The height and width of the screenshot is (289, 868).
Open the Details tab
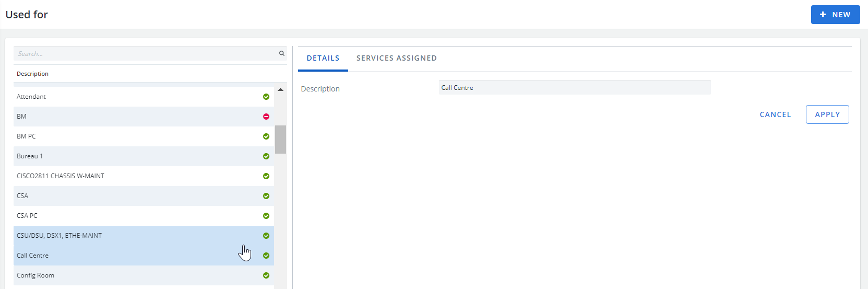[x=323, y=58]
